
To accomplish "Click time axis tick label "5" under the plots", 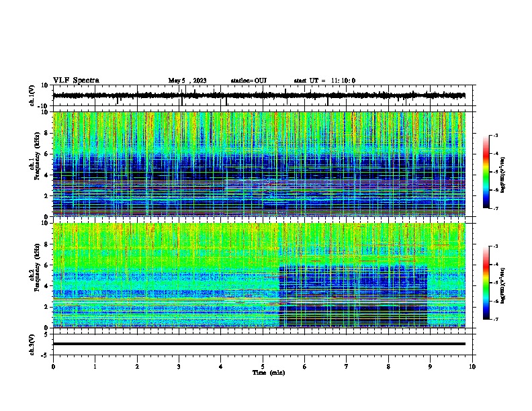I will click(263, 367).
